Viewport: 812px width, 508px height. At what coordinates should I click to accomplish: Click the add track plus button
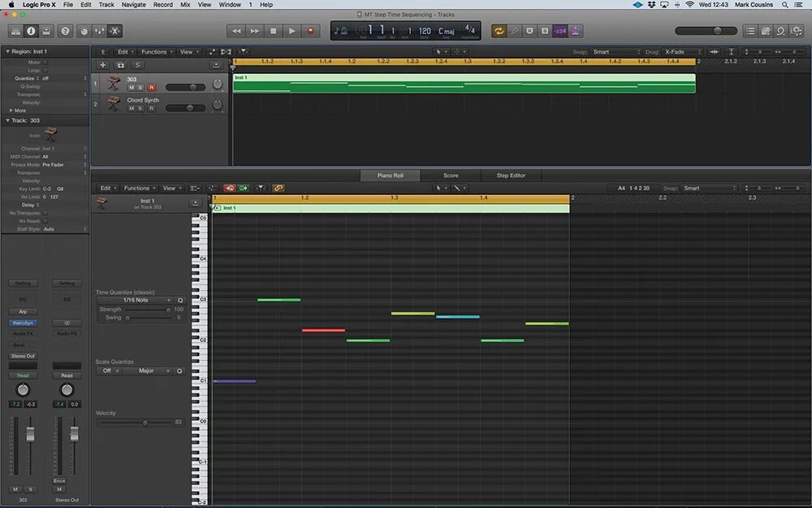102,65
